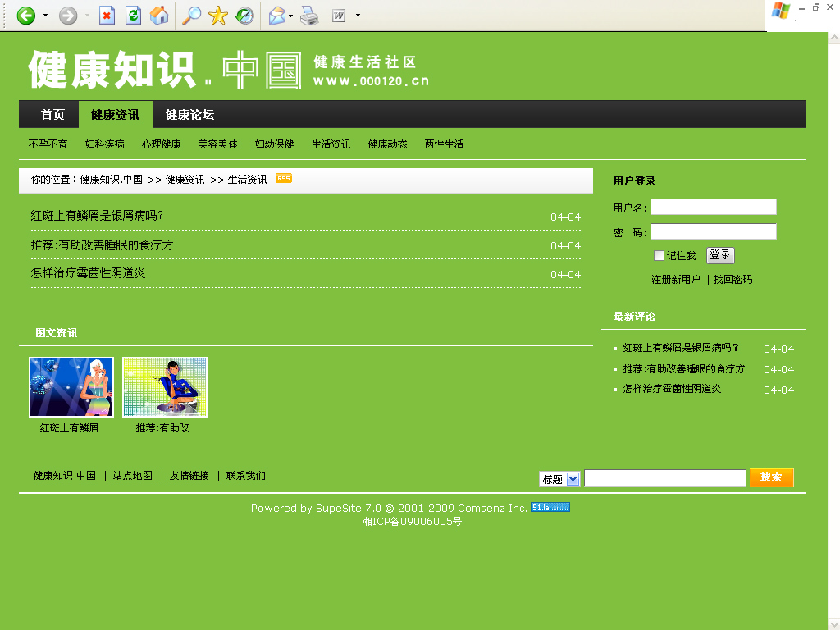Click the 注册新用户 link

pos(676,279)
